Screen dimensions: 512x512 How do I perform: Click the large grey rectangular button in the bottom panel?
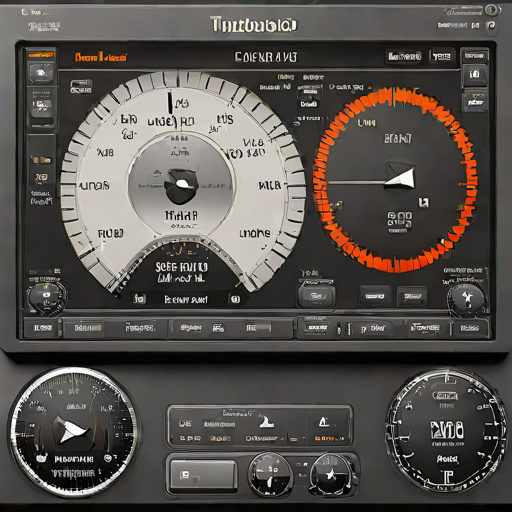click(203, 475)
